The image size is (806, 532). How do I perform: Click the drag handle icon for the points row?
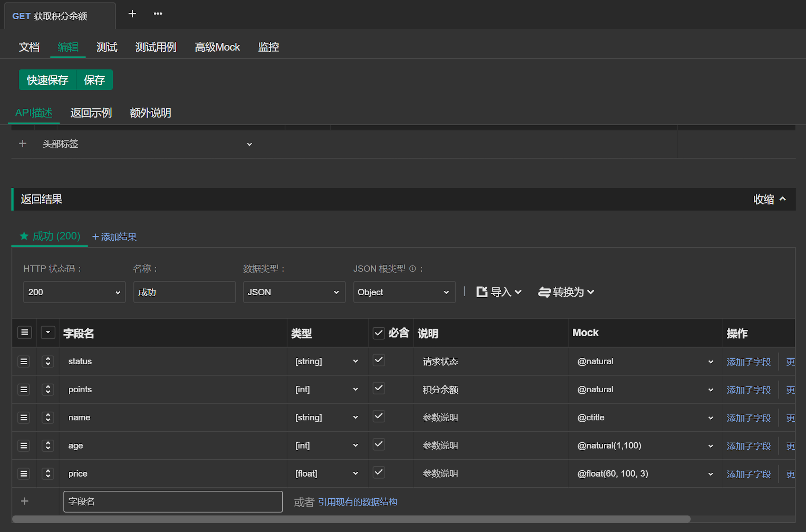[x=24, y=390]
